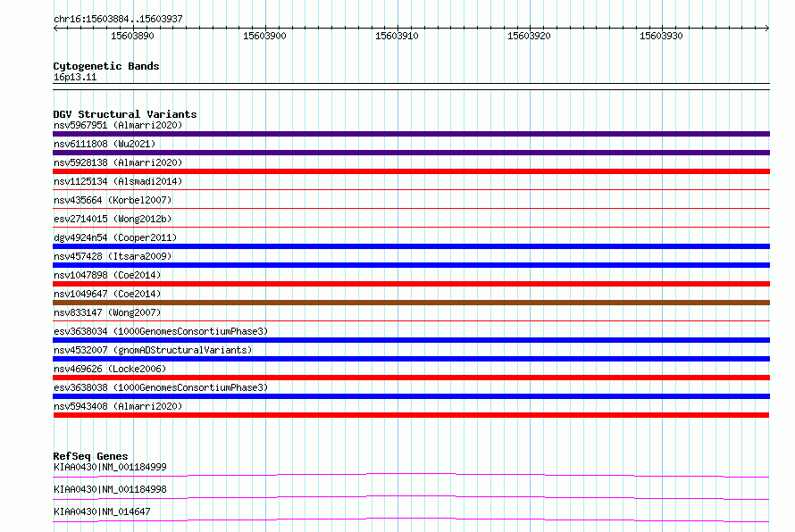The height and width of the screenshot is (532, 795).
Task: Click ruler position label 15603890
Action: (x=132, y=36)
